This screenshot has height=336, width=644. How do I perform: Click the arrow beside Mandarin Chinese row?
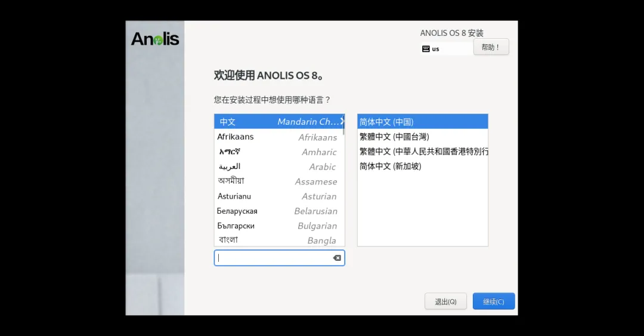click(x=342, y=121)
